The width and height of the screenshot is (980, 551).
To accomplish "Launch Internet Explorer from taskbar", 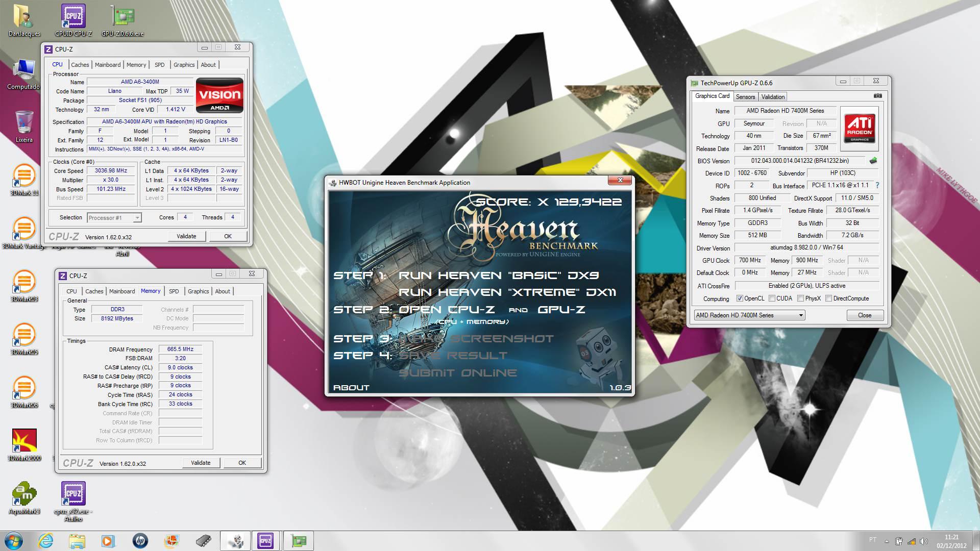I will (x=45, y=541).
